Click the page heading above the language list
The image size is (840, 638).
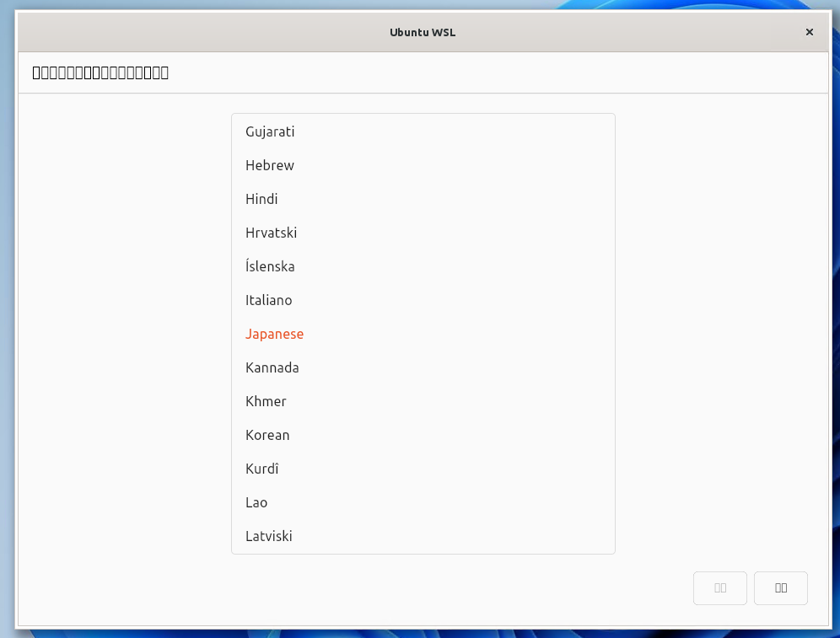tap(100, 72)
